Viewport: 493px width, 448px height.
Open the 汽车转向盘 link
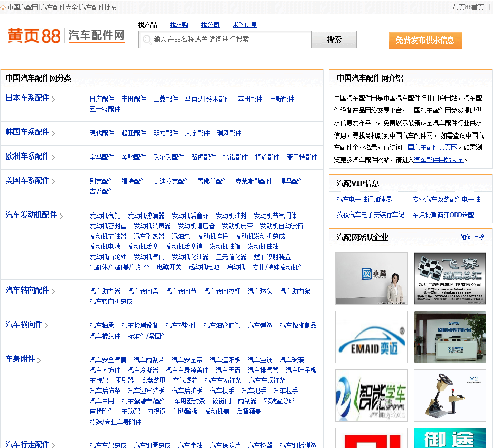point(143,291)
